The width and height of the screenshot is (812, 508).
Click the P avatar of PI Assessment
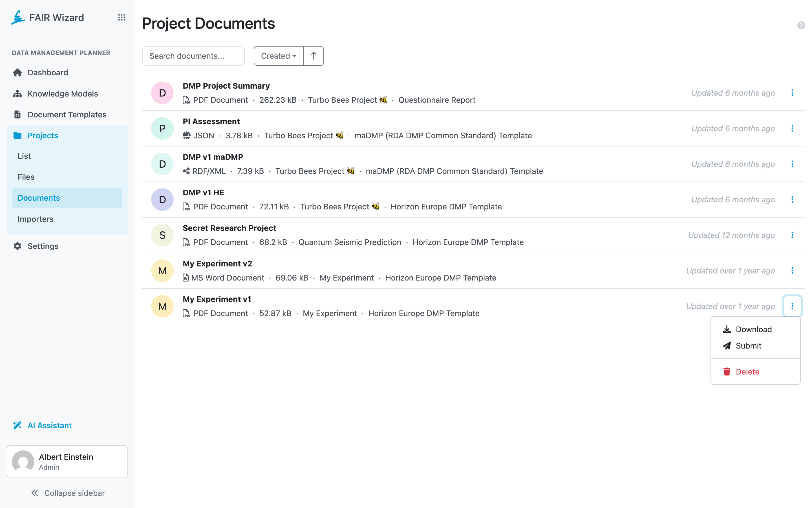[x=162, y=129]
